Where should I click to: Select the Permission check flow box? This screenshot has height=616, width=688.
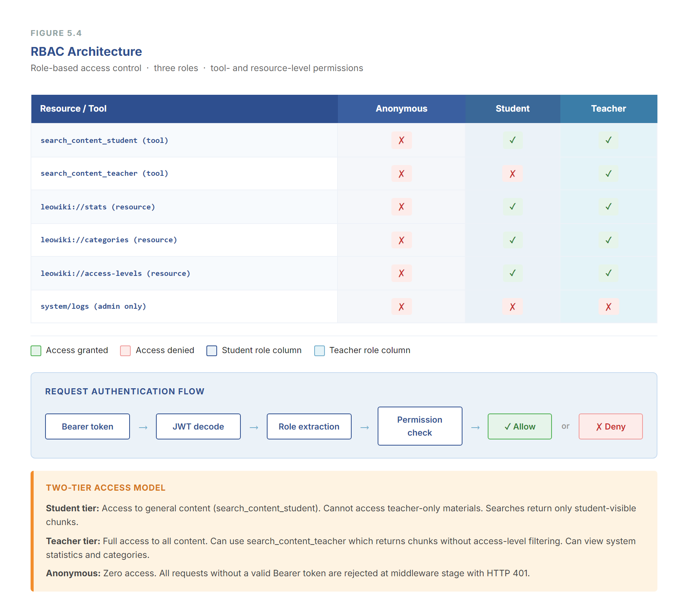pyautogui.click(x=420, y=426)
